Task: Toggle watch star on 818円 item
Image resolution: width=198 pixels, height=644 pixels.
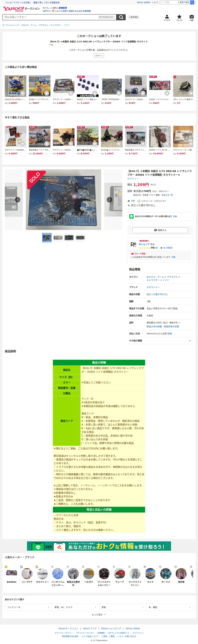Action: tap(143, 93)
